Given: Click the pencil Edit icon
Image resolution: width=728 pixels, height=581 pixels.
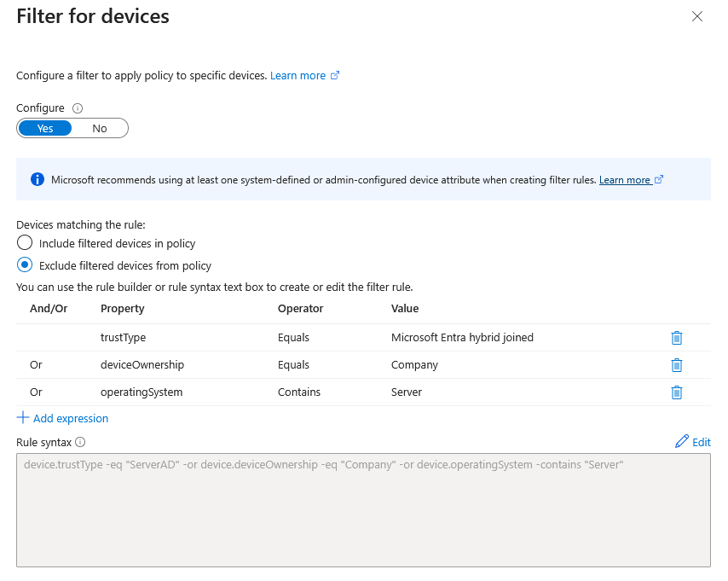Looking at the screenshot, I should (x=682, y=442).
